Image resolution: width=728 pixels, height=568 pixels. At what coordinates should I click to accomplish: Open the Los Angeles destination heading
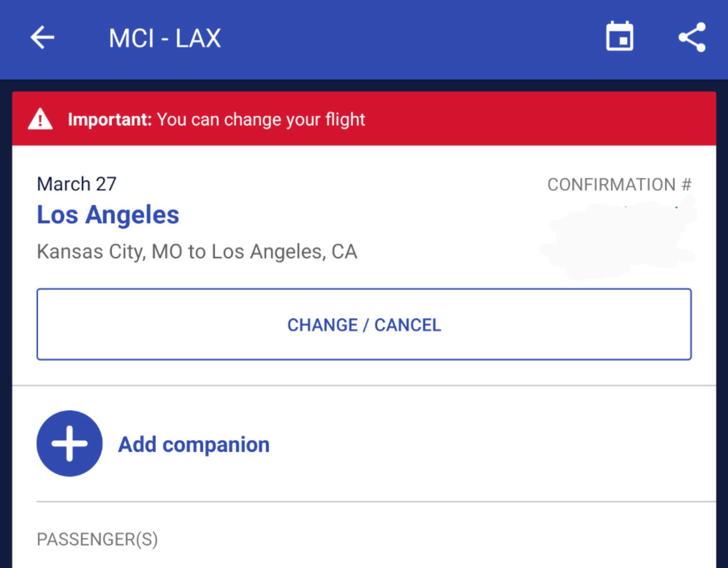pos(108,215)
